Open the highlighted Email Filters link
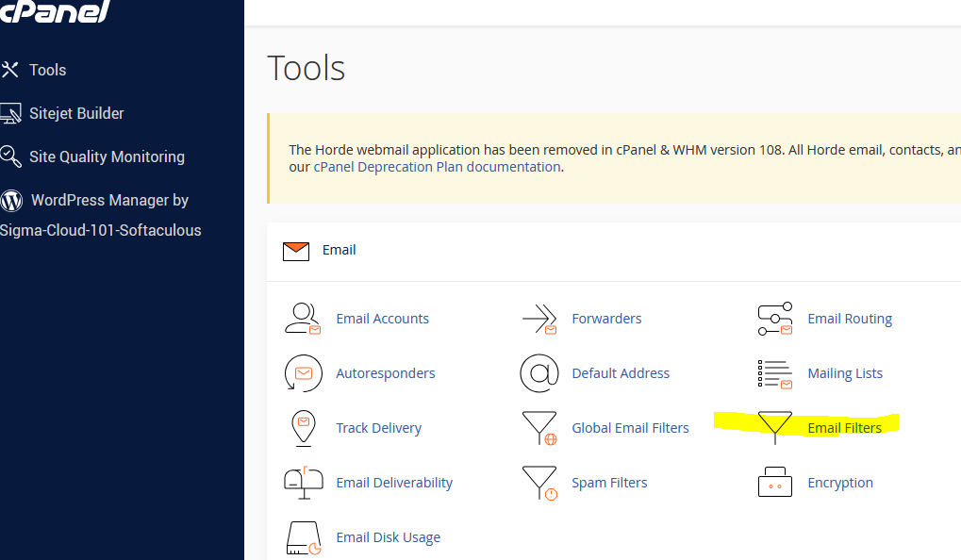Screen dimensions: 961x560 click(844, 428)
